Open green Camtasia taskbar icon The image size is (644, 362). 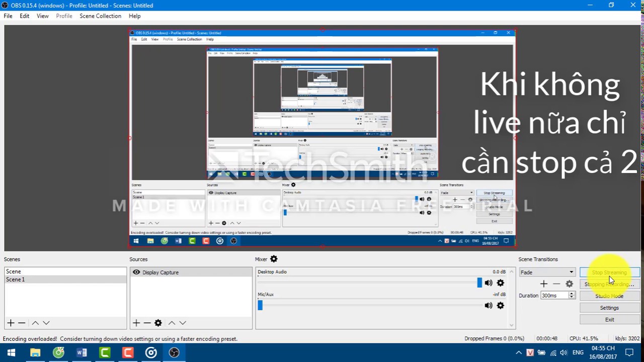pos(105,353)
